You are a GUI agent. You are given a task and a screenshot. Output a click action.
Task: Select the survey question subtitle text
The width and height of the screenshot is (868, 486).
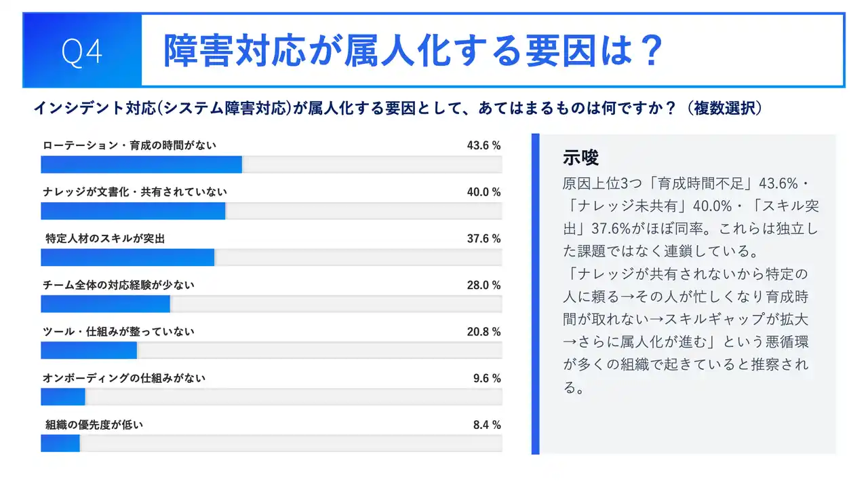tap(398, 108)
